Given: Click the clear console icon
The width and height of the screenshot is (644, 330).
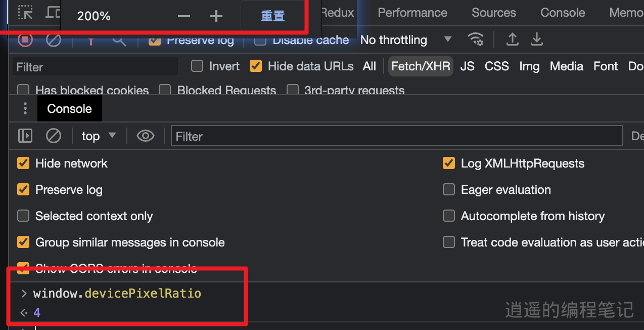Looking at the screenshot, I should click(x=54, y=136).
